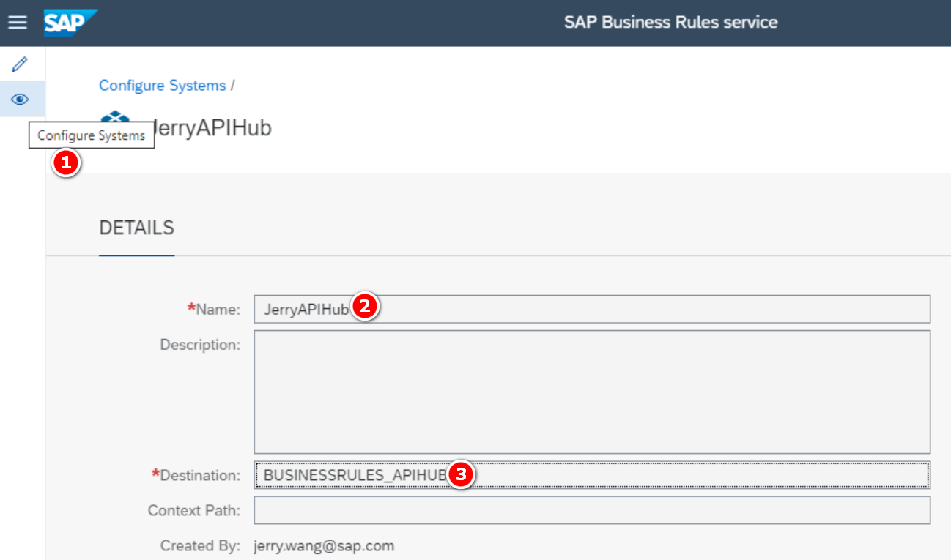Click the highlighted sidebar eye icon
The width and height of the screenshot is (951, 560).
click(21, 98)
